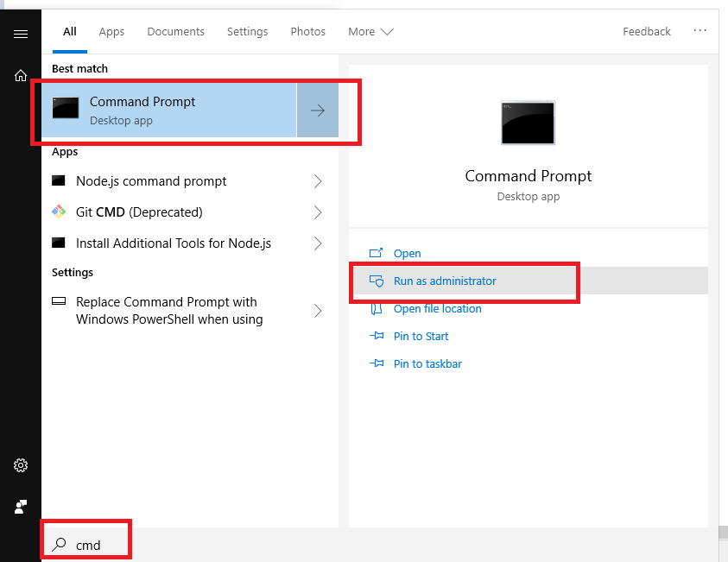Click the user Accounts icon in sidebar
Screen dimensions: 728x562
(20, 507)
